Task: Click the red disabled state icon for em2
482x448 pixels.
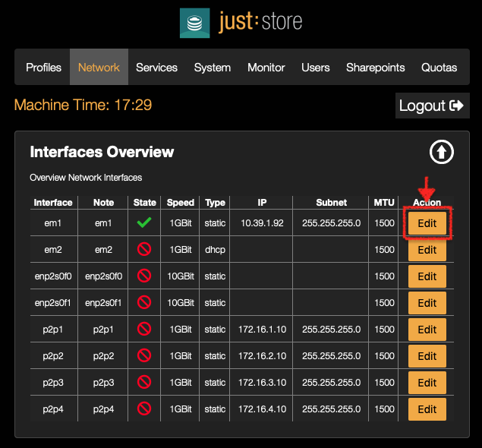Action: tap(144, 249)
